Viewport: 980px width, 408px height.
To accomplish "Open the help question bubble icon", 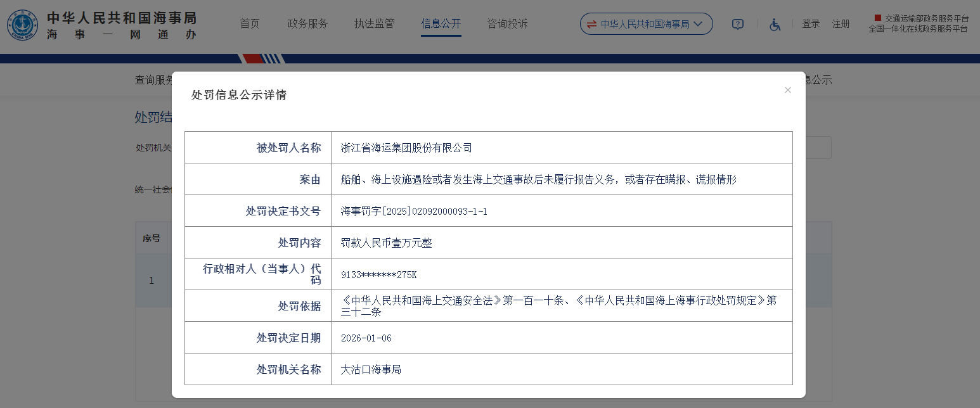I will pos(737,24).
